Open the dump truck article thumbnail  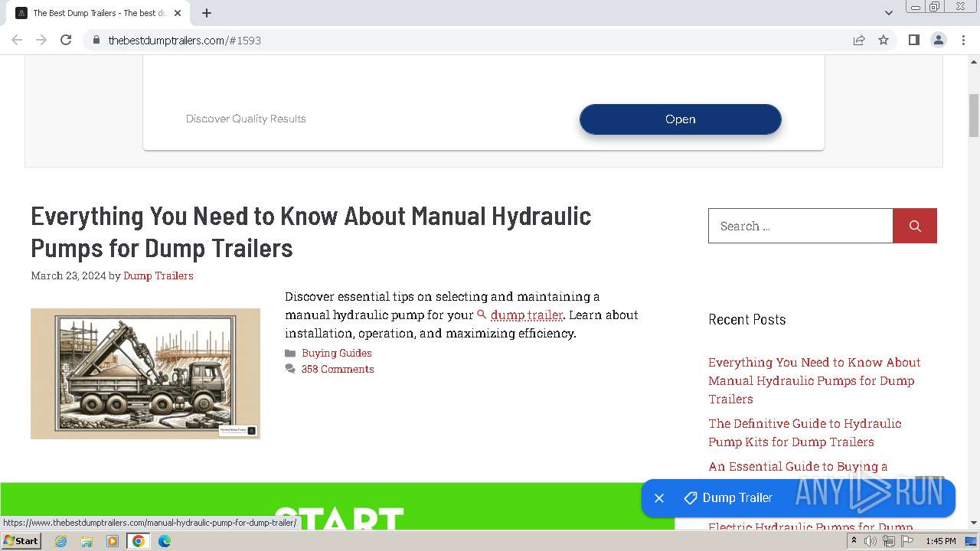[x=145, y=373]
